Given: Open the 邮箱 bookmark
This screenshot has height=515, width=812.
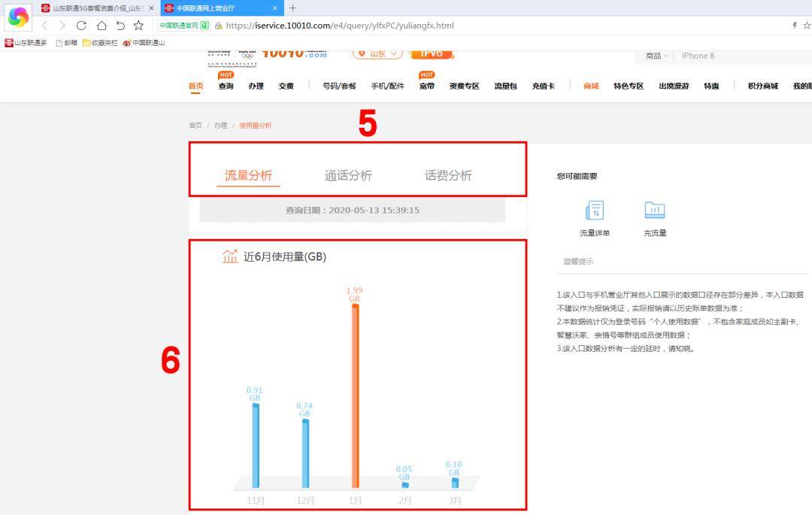Looking at the screenshot, I should click(67, 43).
